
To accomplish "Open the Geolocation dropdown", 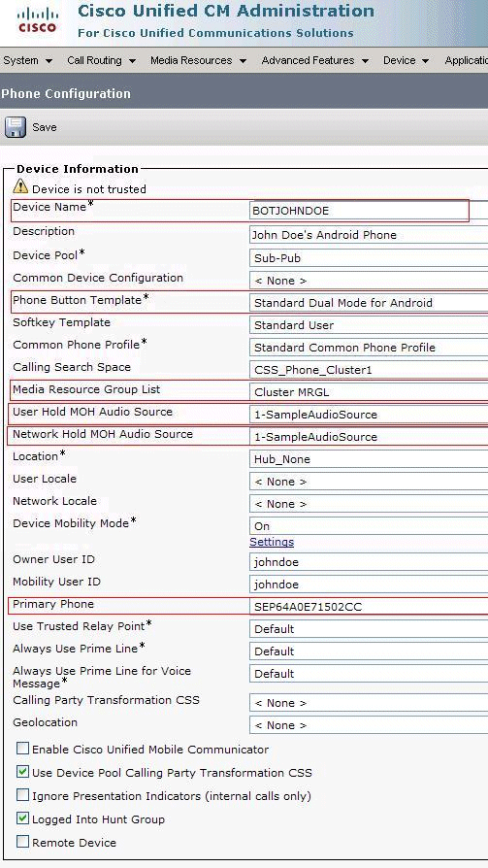I will 369,725.
